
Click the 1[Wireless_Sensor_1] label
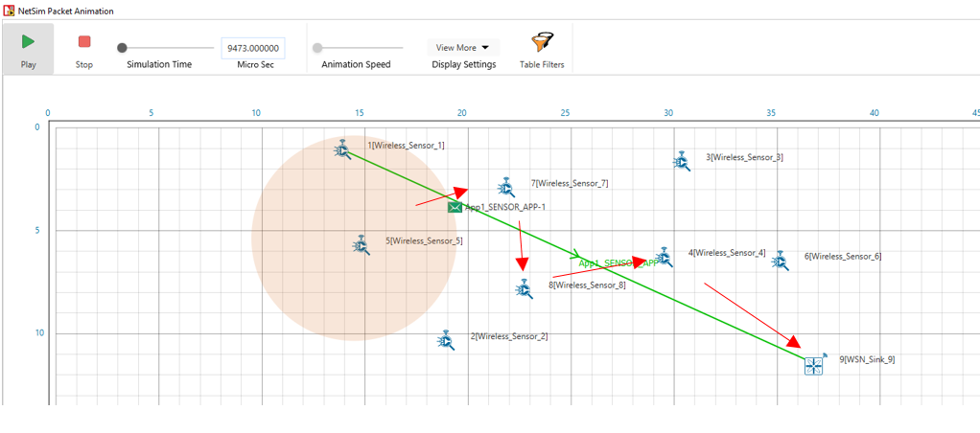[x=406, y=145]
